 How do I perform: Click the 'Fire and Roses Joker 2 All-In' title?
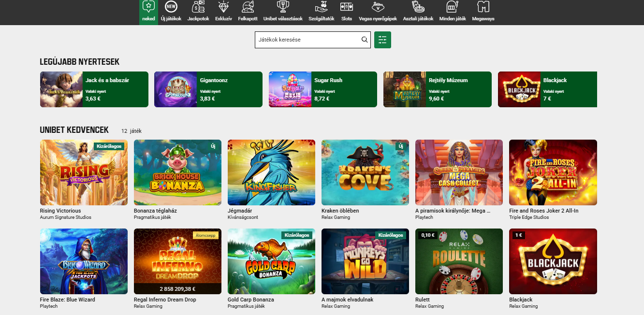coord(544,211)
